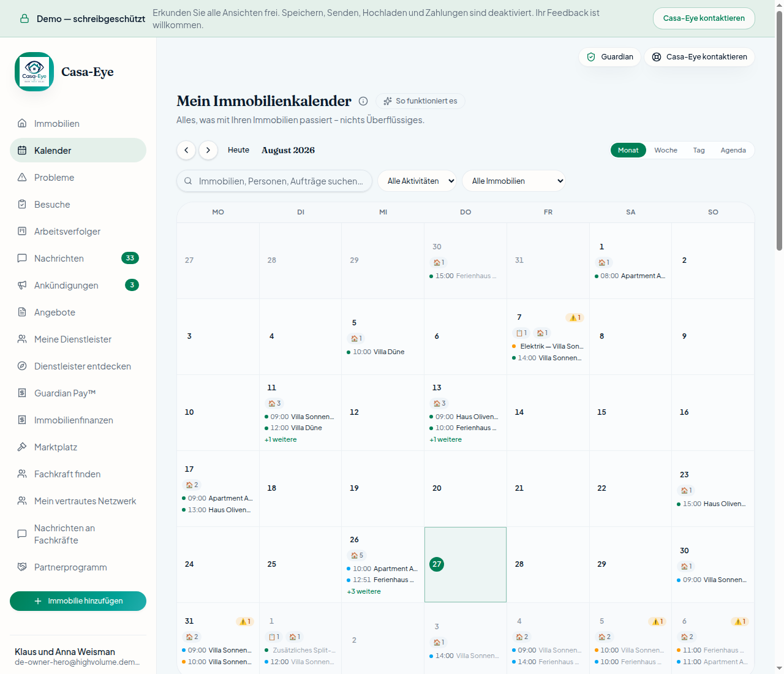Screen dimensions: 784x674
Task: Expand +3 weitere on August 26
Action: [364, 591]
